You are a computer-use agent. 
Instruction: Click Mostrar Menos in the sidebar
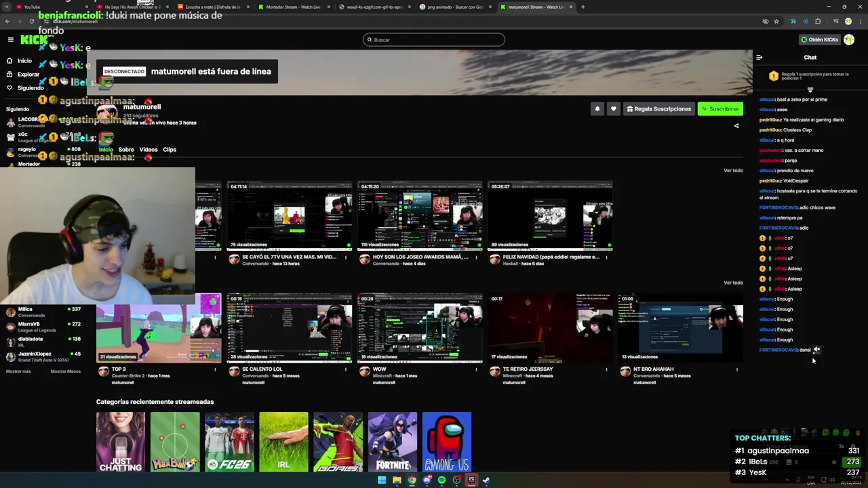pos(66,371)
